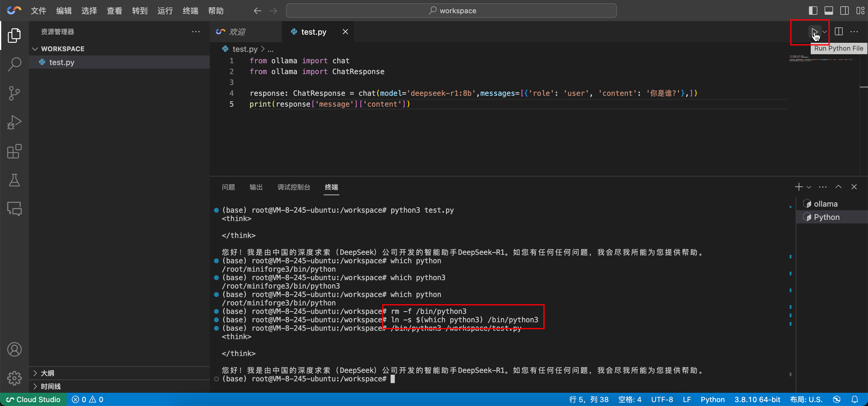Toggle the bottom panel visibility

pyautogui.click(x=829, y=11)
